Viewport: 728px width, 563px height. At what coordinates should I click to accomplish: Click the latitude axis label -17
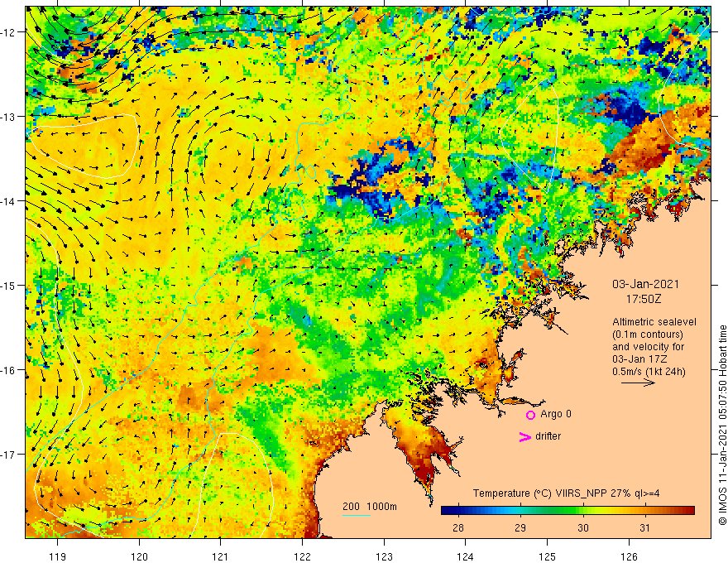(8, 455)
